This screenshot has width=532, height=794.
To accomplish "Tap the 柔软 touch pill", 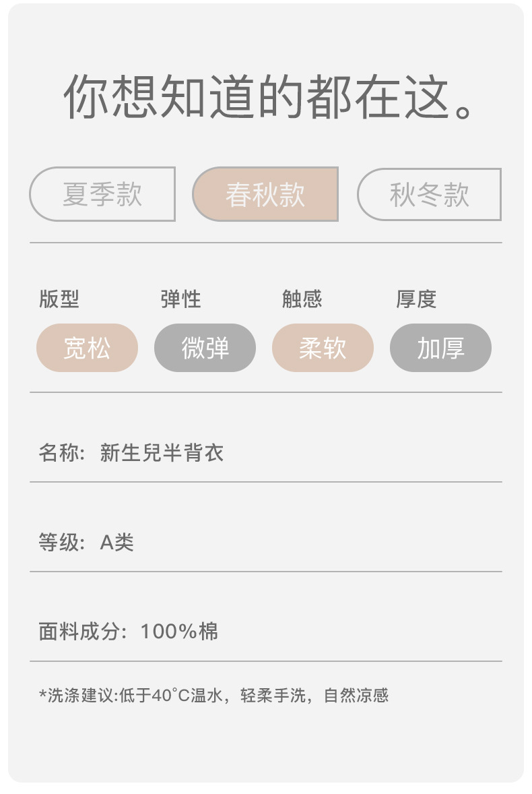I will click(x=323, y=348).
